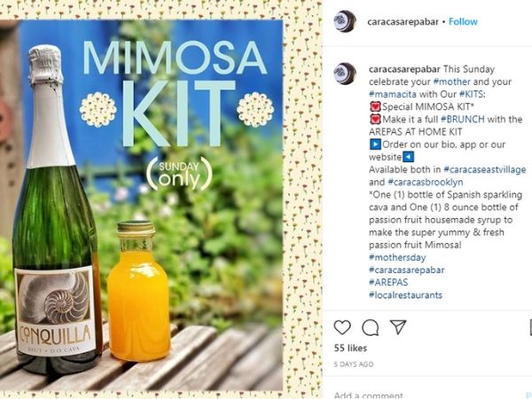Open the #KITS hashtag
Screen dimensions: 532x399
pyautogui.click(x=472, y=94)
